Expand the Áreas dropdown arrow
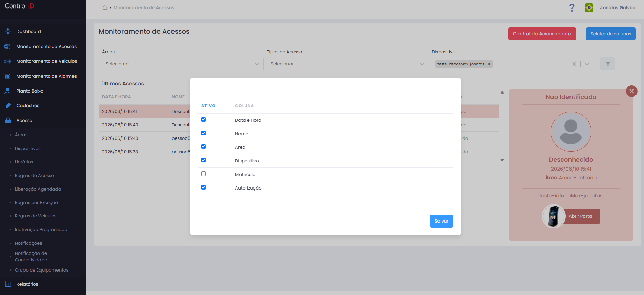 coord(257,64)
